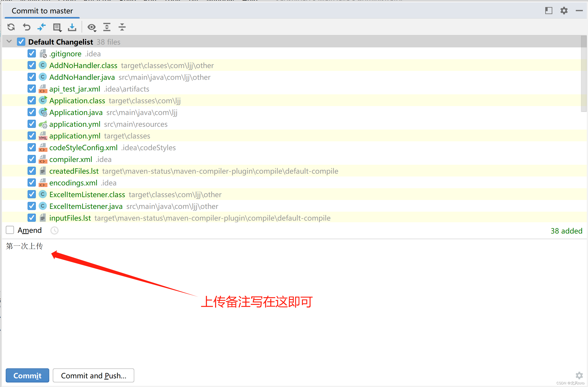Select the ExcelItemListener.class file name

pos(87,195)
